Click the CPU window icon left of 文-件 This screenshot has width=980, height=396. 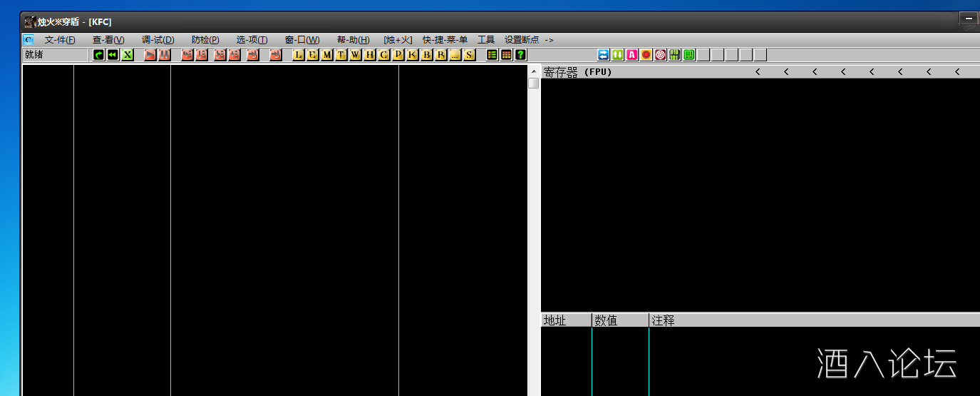coord(29,40)
